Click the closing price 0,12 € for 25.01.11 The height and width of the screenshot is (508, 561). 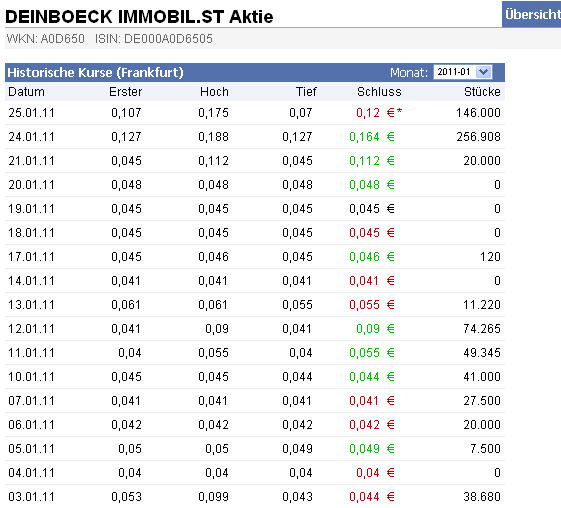pyautogui.click(x=379, y=113)
